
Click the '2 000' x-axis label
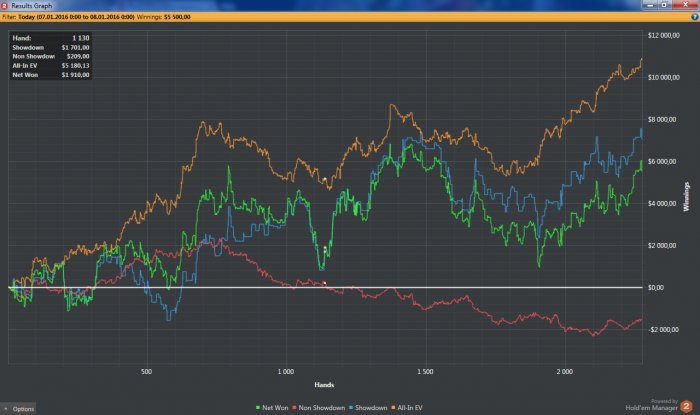pyautogui.click(x=564, y=371)
